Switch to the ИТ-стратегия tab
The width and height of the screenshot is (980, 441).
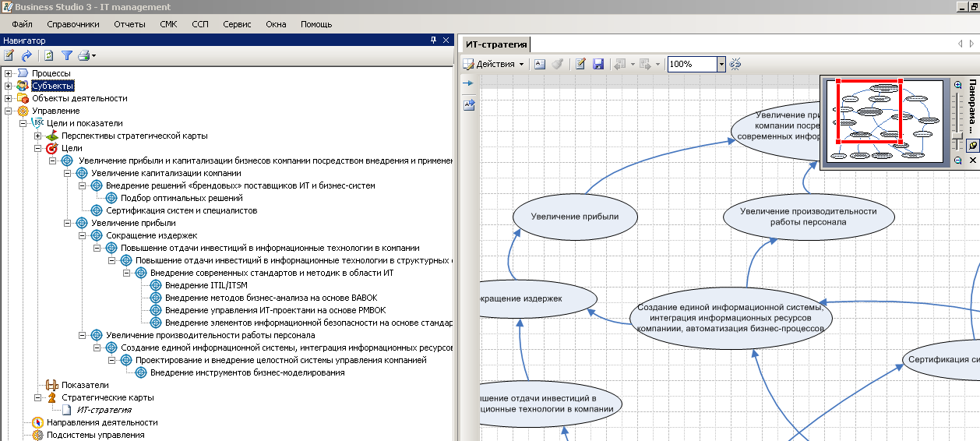tap(496, 44)
